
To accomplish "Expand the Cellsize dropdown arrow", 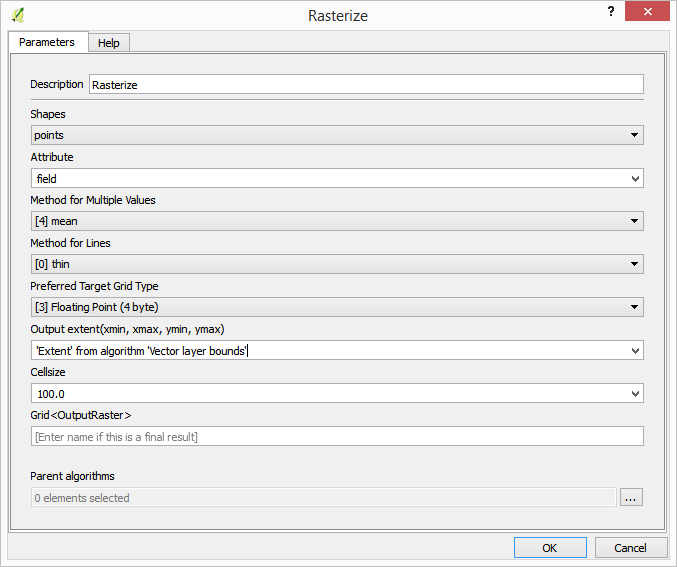I will pos(635,394).
